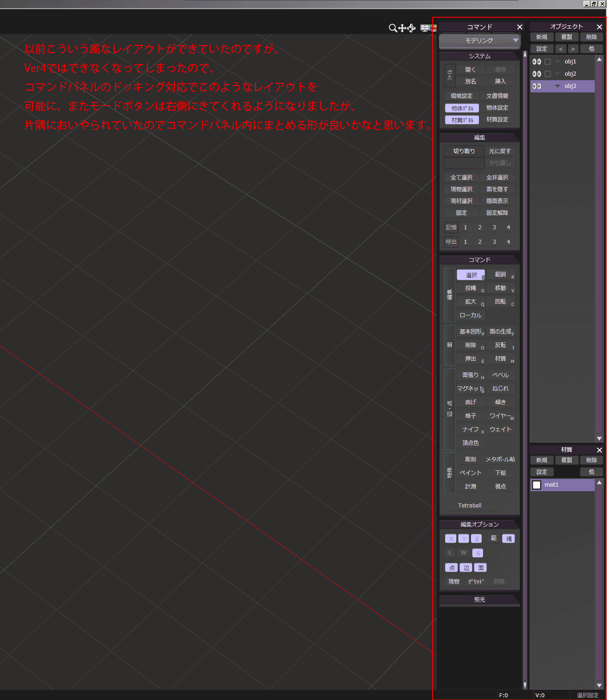Select the ペイント paint command
The height and width of the screenshot is (700, 607).
[x=471, y=473]
